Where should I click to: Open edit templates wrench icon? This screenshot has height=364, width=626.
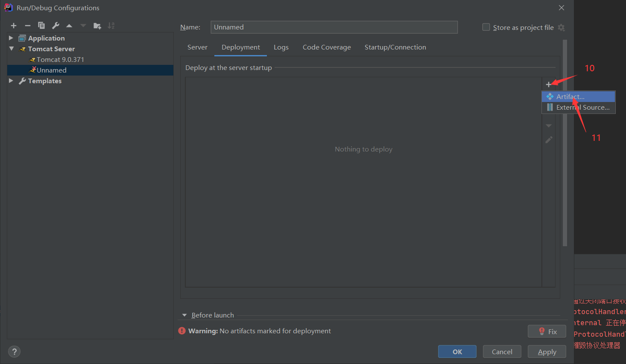tap(56, 26)
